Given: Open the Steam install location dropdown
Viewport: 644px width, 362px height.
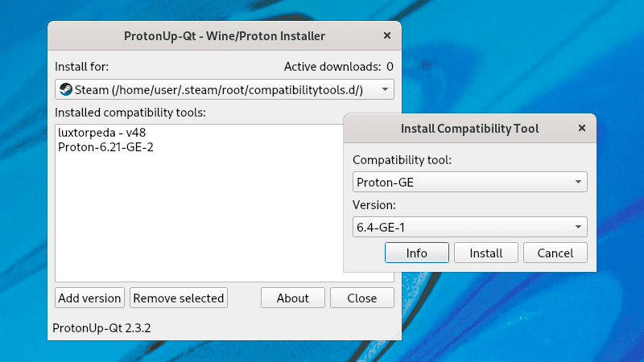Looking at the screenshot, I should pyautogui.click(x=225, y=89).
